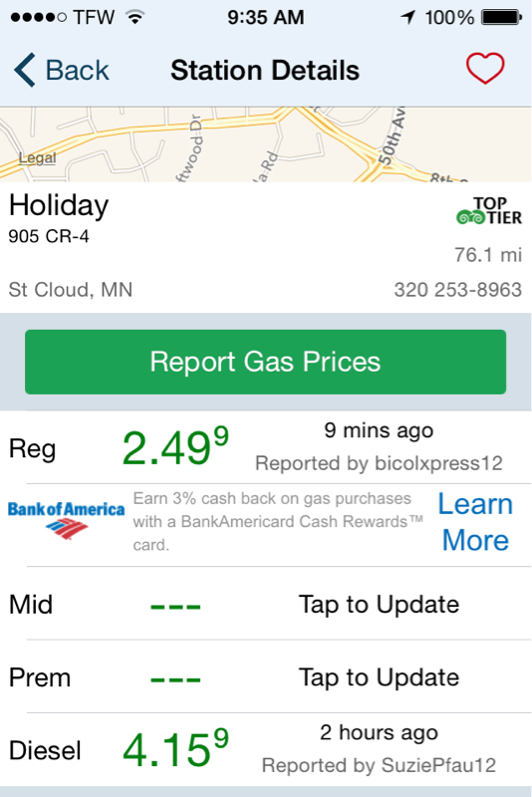The height and width of the screenshot is (797, 532).
Task: Update the Mid grade price row
Action: click(x=266, y=605)
